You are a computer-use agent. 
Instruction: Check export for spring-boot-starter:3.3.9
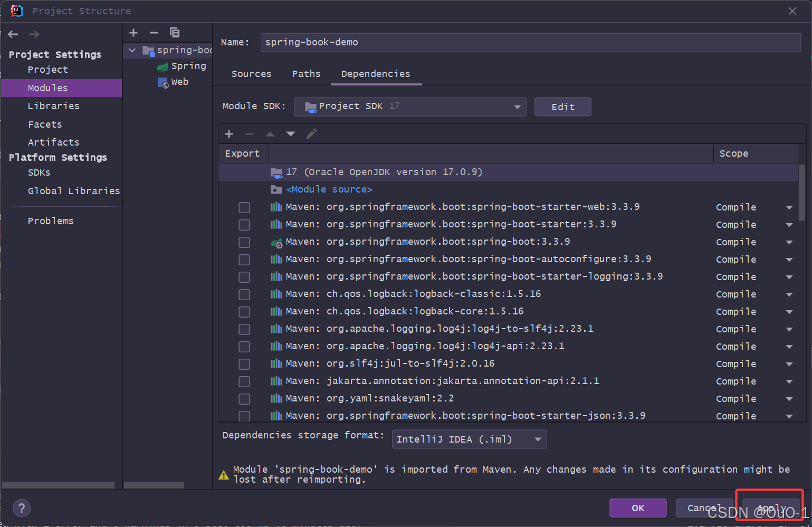(x=244, y=225)
